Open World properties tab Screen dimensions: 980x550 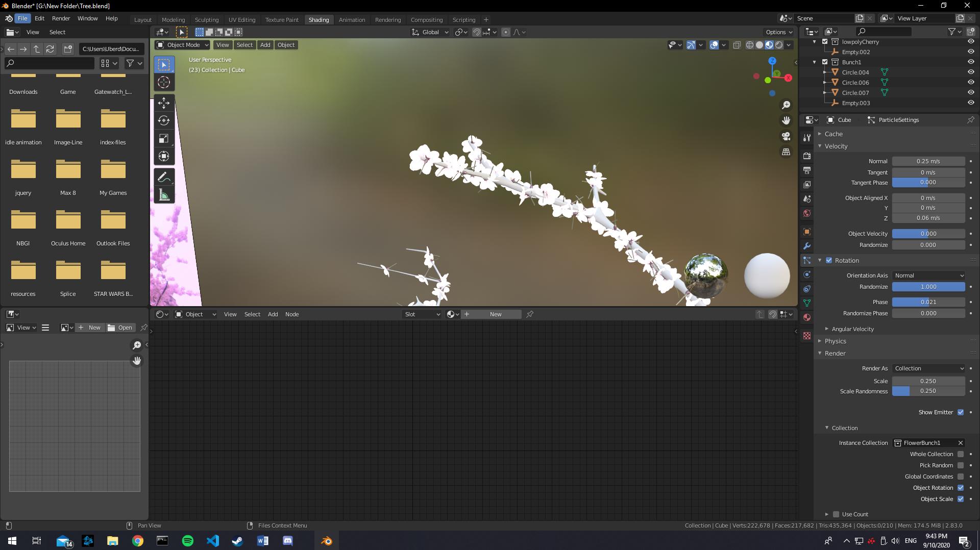point(807,213)
